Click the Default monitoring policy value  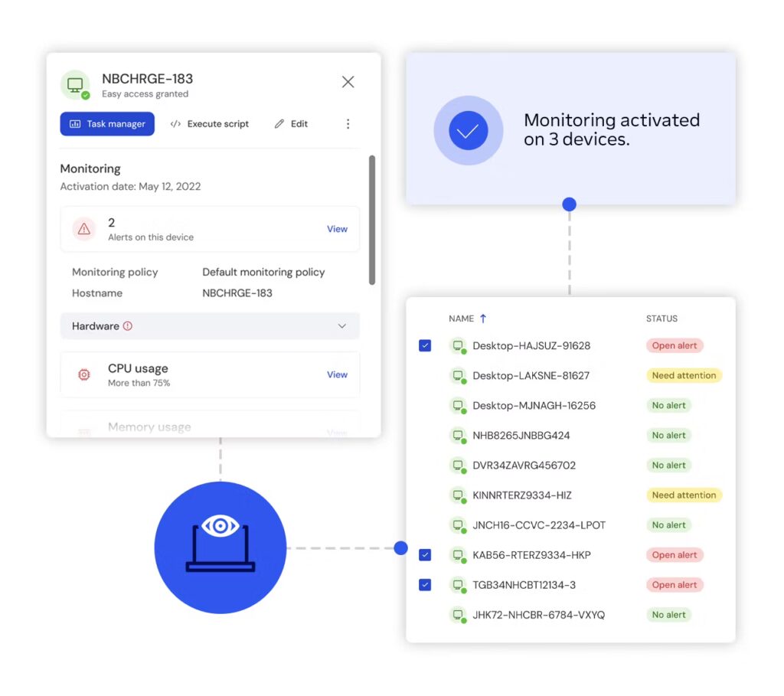263,272
